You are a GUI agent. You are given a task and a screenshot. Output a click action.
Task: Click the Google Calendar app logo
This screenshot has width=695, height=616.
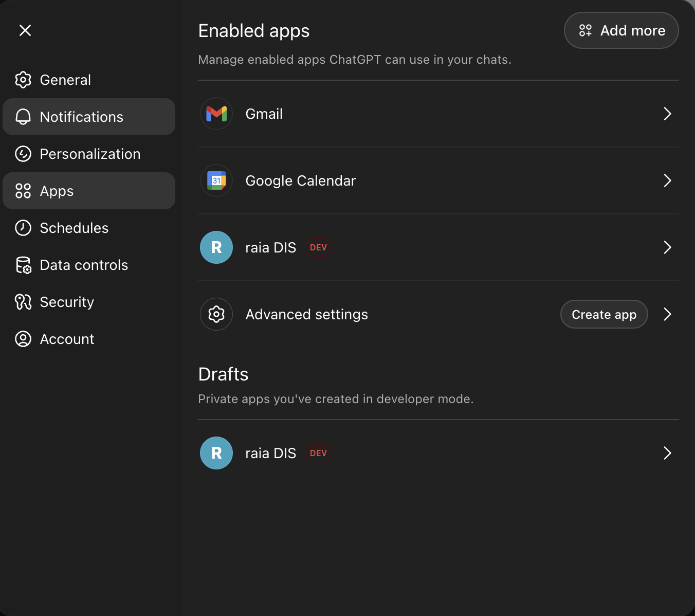pyautogui.click(x=216, y=180)
